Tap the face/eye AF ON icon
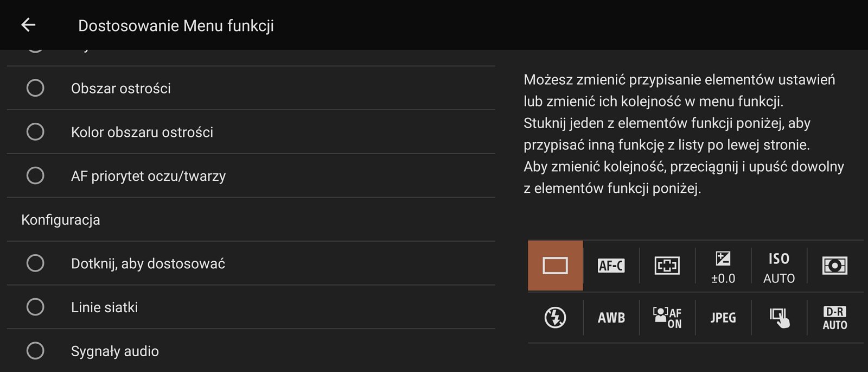Viewport: 868px width, 372px height. [667, 318]
